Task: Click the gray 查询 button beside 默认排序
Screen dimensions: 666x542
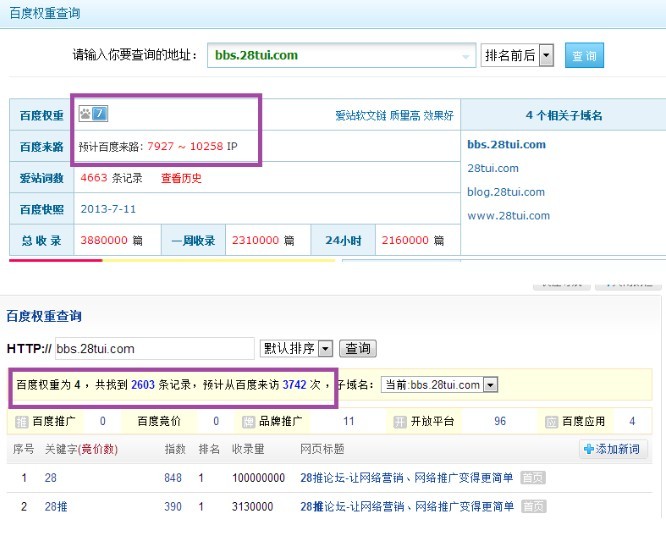Action: tap(358, 349)
